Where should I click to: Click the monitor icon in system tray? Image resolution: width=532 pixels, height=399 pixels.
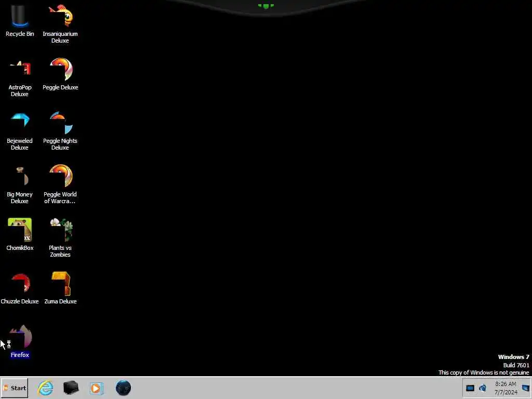[470, 388]
